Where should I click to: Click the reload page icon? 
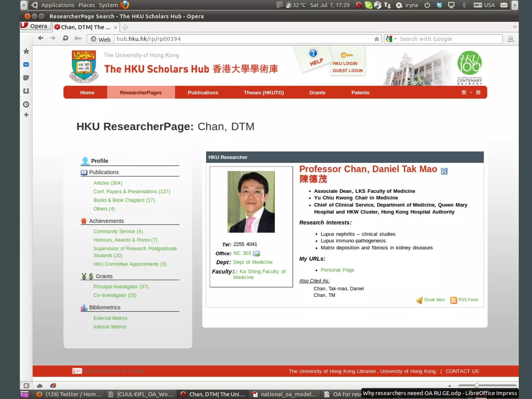pos(65,38)
